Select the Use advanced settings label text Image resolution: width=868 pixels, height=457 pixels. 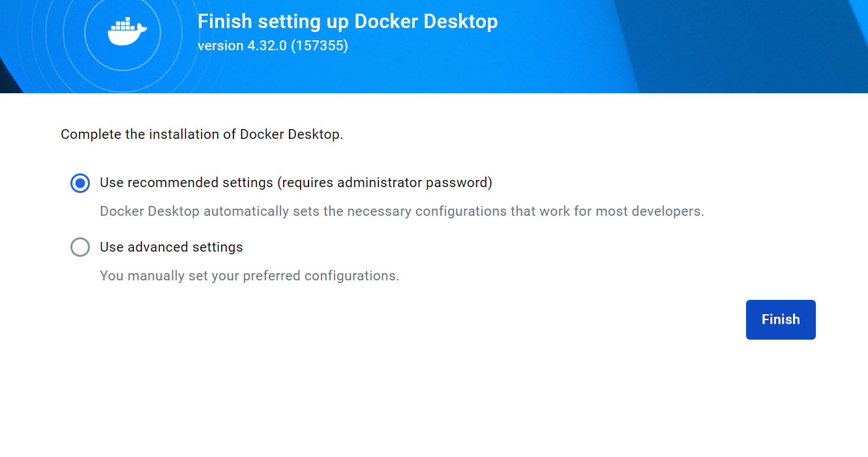(x=171, y=247)
